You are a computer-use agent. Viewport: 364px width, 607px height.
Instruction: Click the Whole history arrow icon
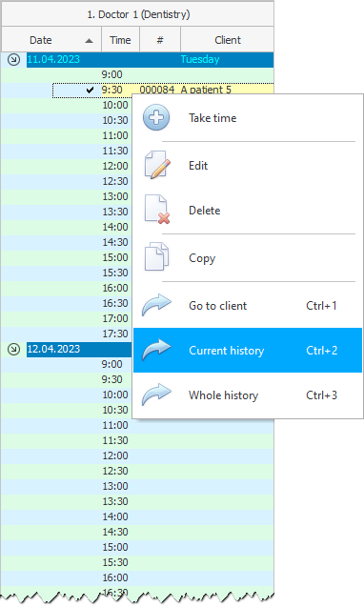tap(156, 395)
